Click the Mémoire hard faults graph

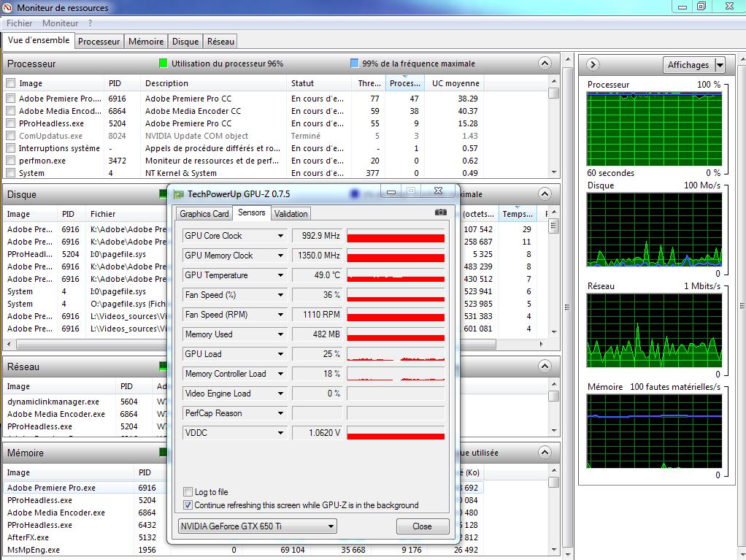[654, 431]
